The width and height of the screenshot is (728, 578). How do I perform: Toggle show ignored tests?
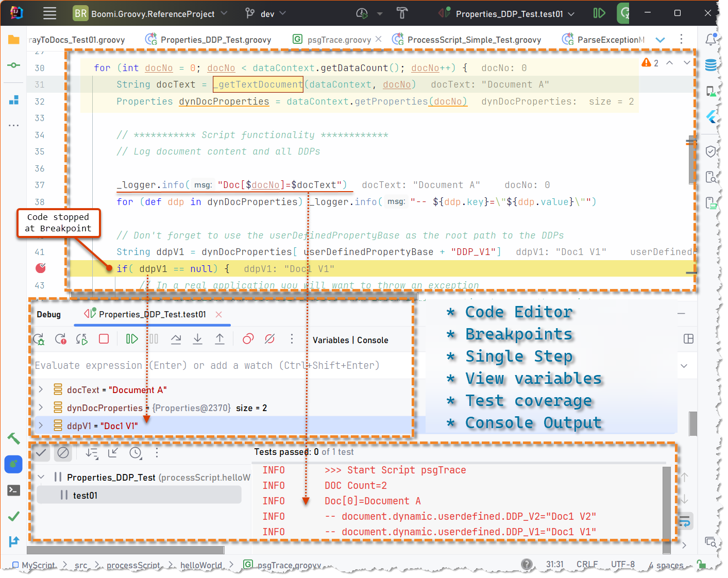pyautogui.click(x=63, y=453)
